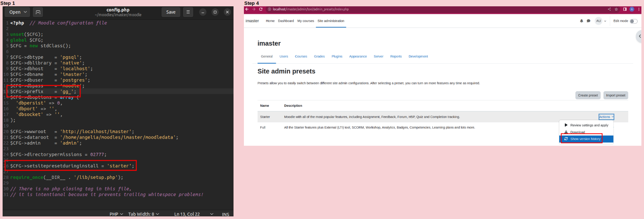Click the Create preset button
The height and width of the screenshot is (219, 644).
(588, 95)
